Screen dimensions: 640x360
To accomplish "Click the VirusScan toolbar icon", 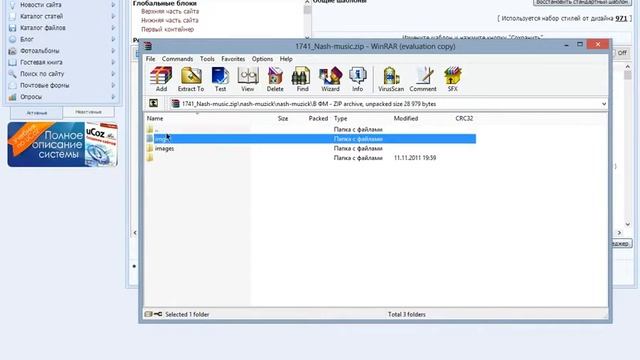I will point(391,79).
